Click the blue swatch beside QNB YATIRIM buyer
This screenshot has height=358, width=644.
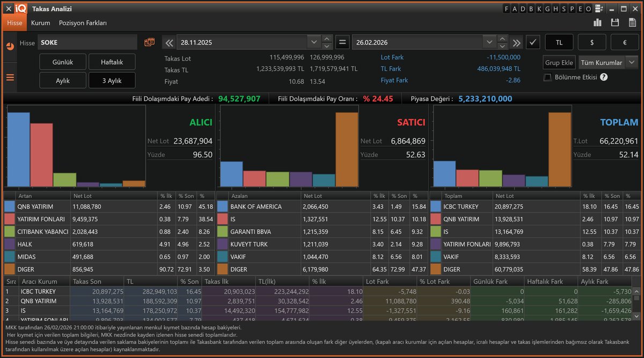point(10,206)
